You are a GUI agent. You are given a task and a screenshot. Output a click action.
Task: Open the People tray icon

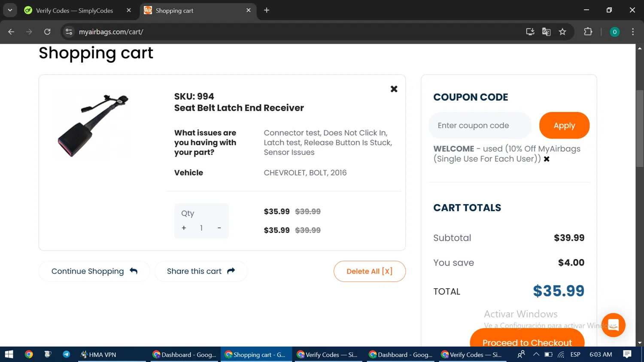coord(521,354)
